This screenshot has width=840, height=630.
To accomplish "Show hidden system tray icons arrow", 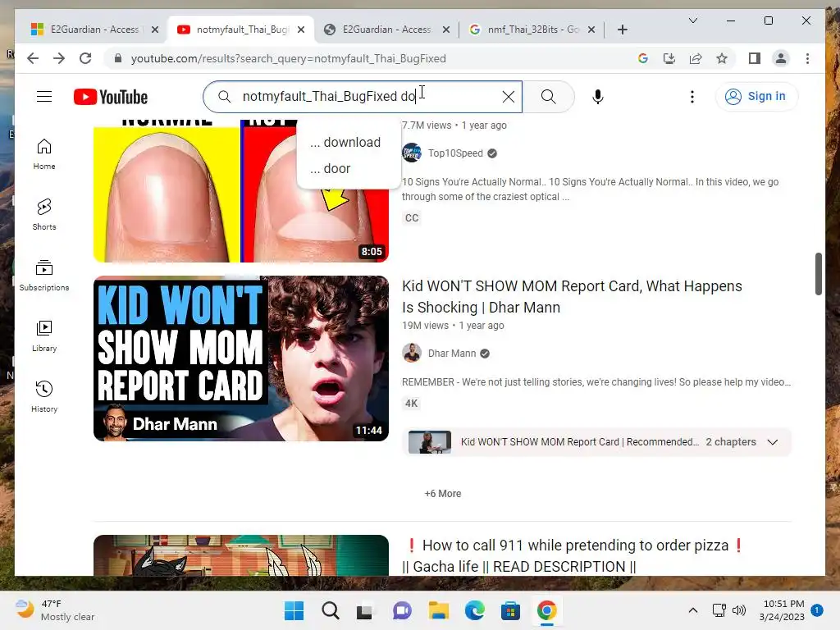I will pyautogui.click(x=692, y=610).
